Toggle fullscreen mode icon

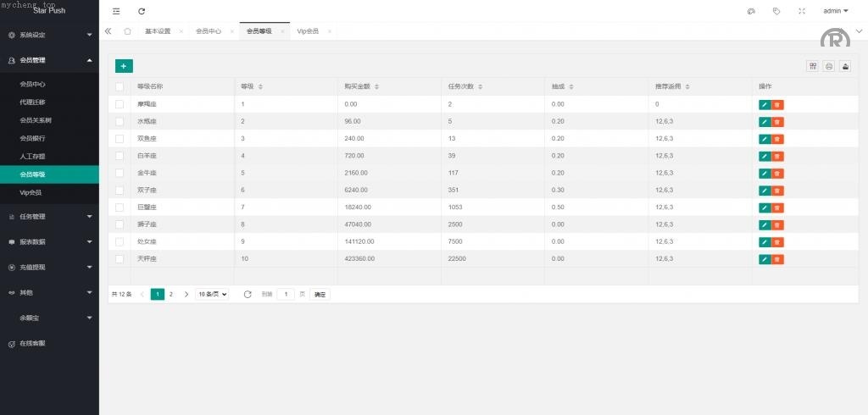(x=802, y=11)
